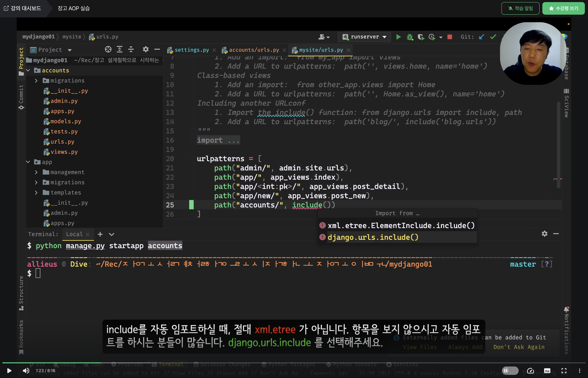The width and height of the screenshot is (588, 378).
Task: Click the mysite breadcrumb
Action: (x=72, y=37)
